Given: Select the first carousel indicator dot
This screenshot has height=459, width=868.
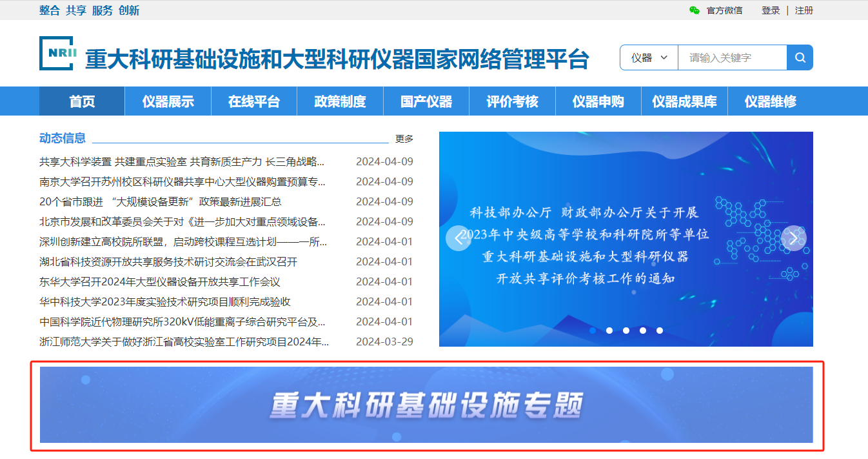Looking at the screenshot, I should [x=593, y=330].
